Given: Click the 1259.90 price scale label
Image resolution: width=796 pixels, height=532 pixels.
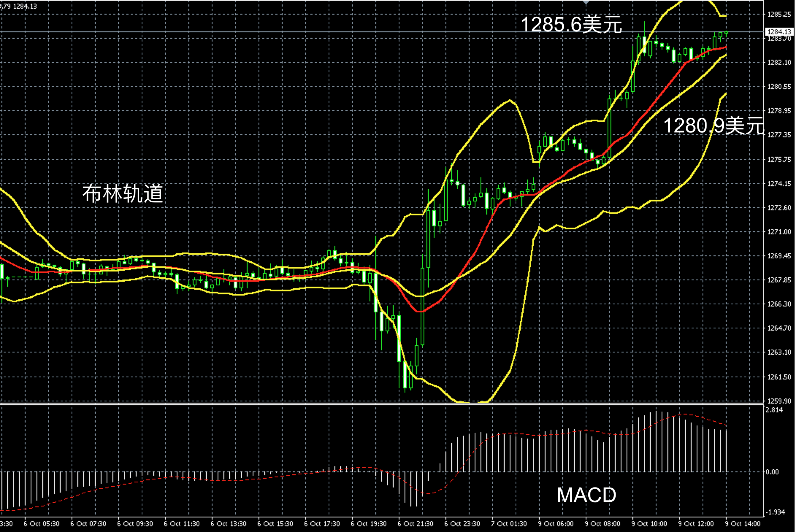Looking at the screenshot, I should 779,401.
